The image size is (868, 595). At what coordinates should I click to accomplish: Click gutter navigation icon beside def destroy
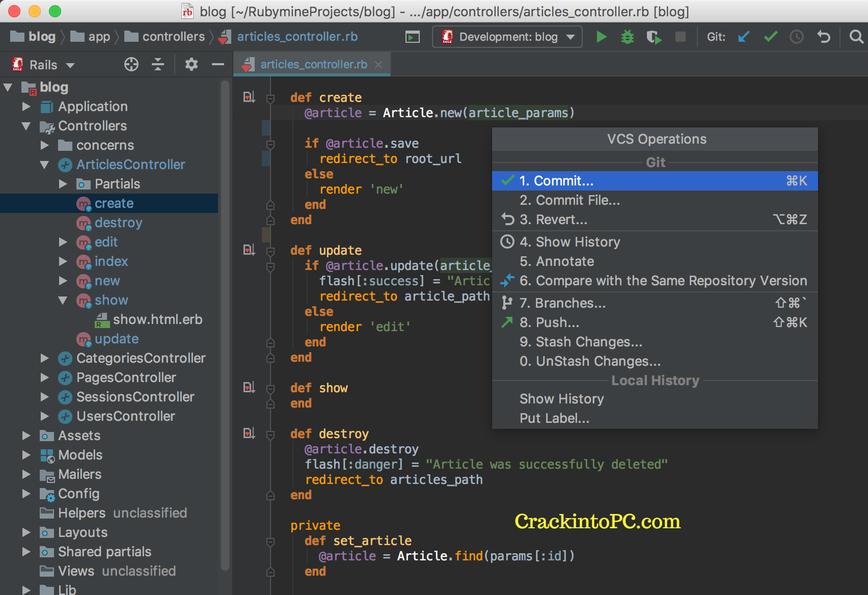click(249, 433)
